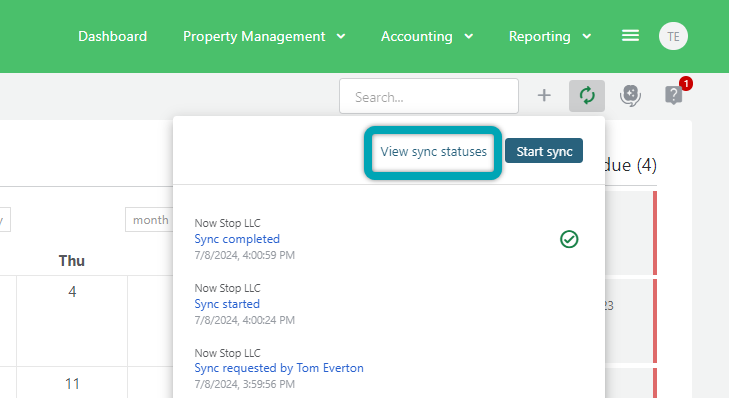Open the Dashboard page
The width and height of the screenshot is (729, 398).
tap(113, 36)
